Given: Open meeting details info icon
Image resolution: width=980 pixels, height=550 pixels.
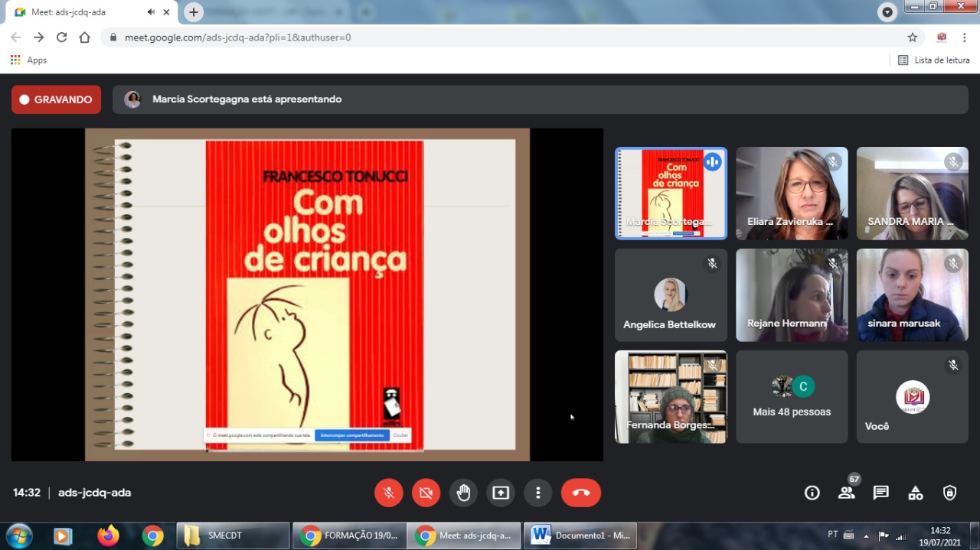Looking at the screenshot, I should coord(812,493).
